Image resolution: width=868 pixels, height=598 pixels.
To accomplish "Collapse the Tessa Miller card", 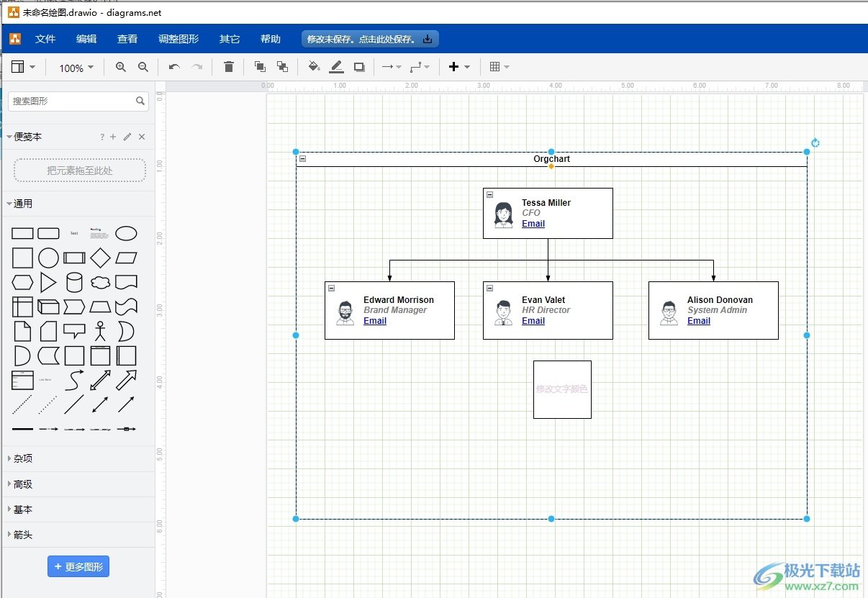I will pyautogui.click(x=490, y=194).
